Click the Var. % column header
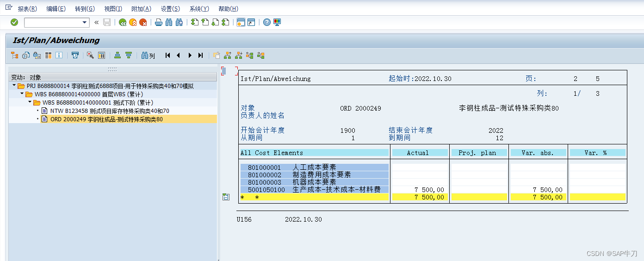Viewport: 644px width, 261px height. (597, 153)
